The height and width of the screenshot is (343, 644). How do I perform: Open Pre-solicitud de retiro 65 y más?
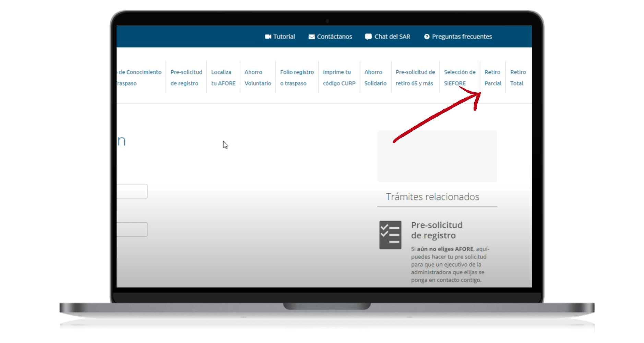click(415, 78)
